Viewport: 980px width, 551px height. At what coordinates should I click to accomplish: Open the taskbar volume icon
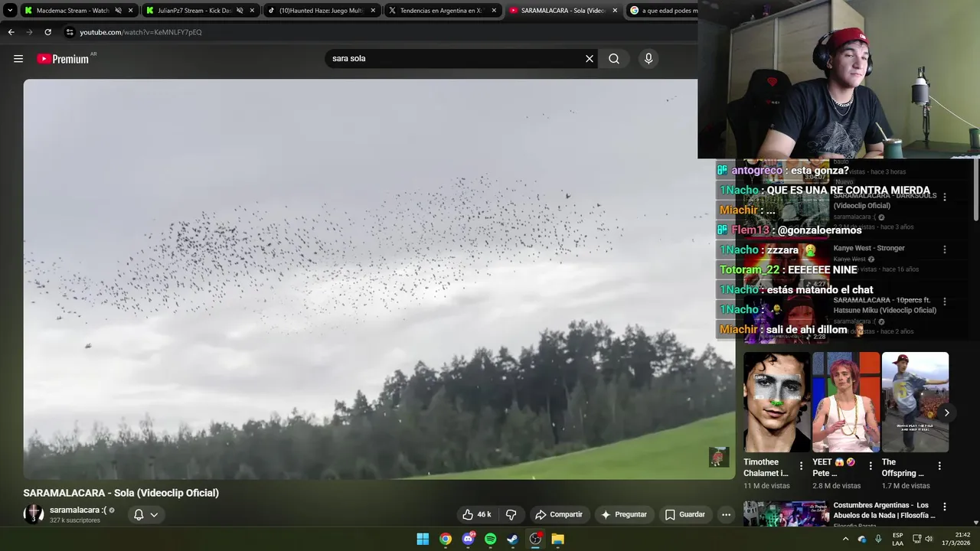929,539
